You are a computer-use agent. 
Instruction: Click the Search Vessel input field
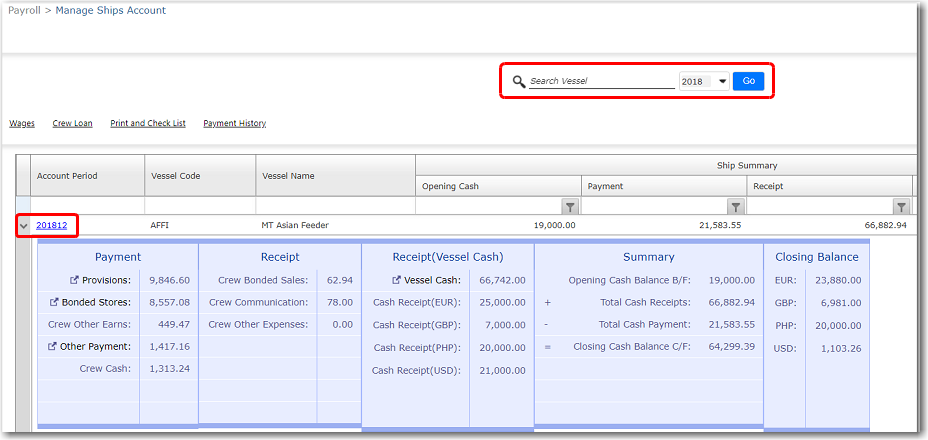(x=601, y=82)
